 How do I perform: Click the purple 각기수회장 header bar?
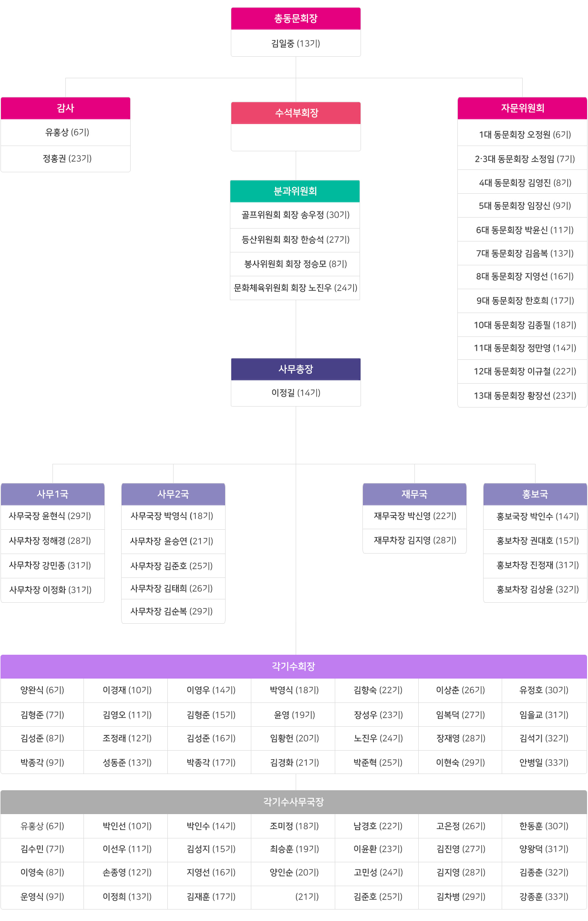[294, 667]
